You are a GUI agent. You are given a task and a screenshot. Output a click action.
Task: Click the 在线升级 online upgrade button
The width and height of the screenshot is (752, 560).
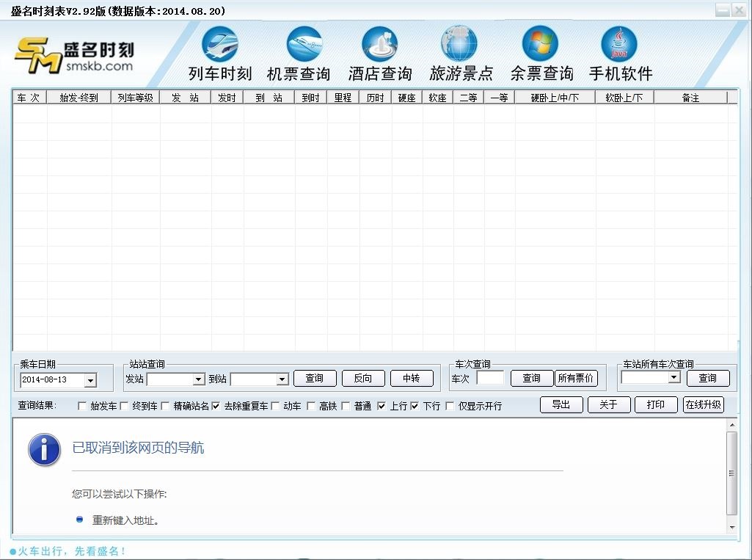click(703, 405)
